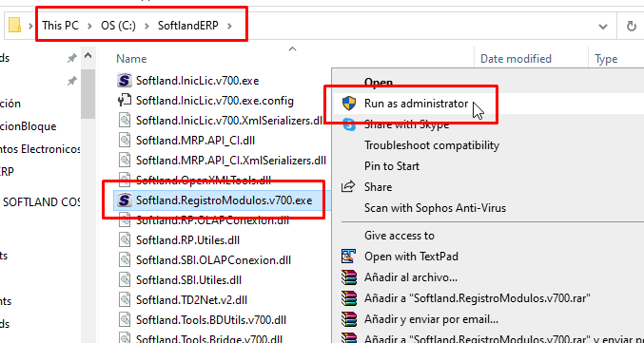Click the TextPad icon in the context menu
Screen dimensions: 644x343
point(348,257)
